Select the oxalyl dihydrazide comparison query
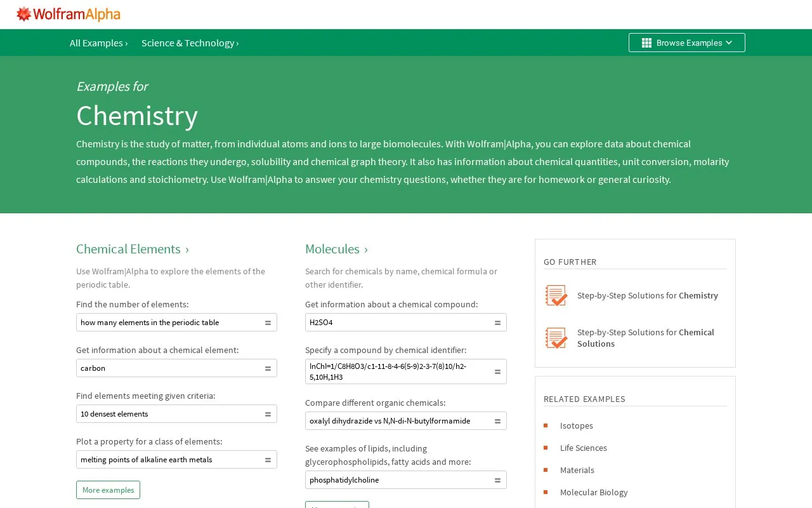Viewport: 812px width, 508px height. pos(406,421)
